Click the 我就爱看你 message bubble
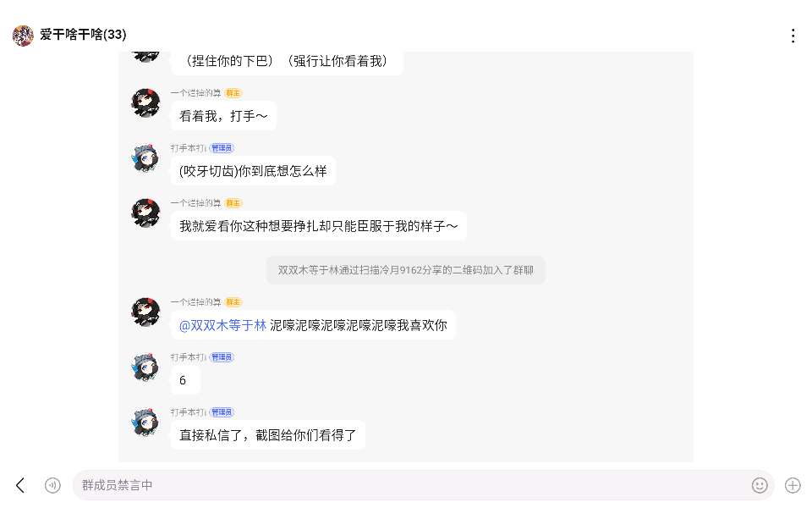 click(318, 226)
